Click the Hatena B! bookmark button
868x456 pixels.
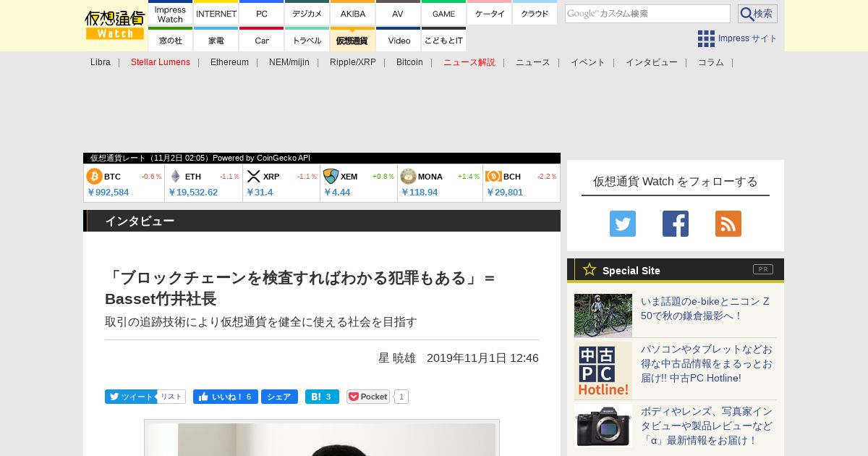point(322,397)
